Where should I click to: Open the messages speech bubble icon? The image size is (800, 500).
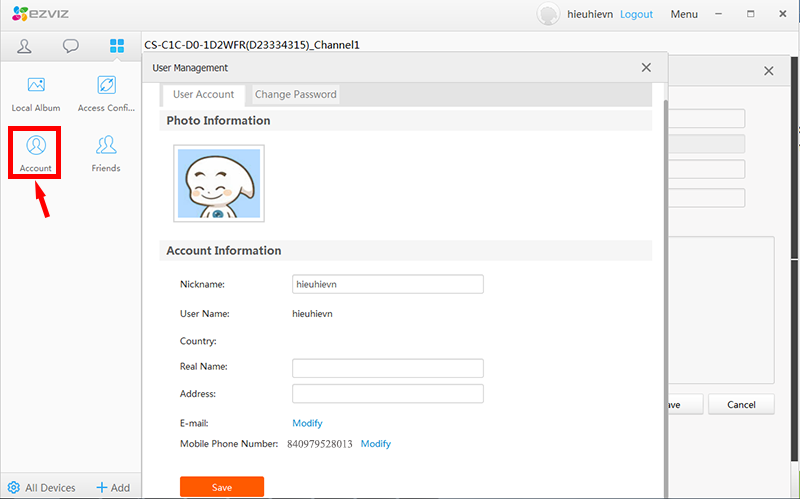[x=71, y=46]
